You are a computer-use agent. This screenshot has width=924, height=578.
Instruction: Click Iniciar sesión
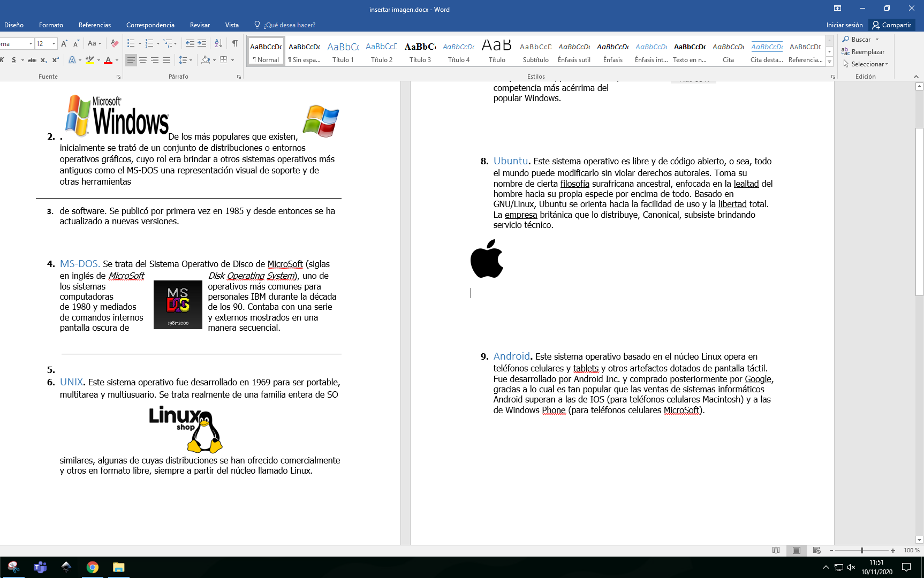pos(844,25)
